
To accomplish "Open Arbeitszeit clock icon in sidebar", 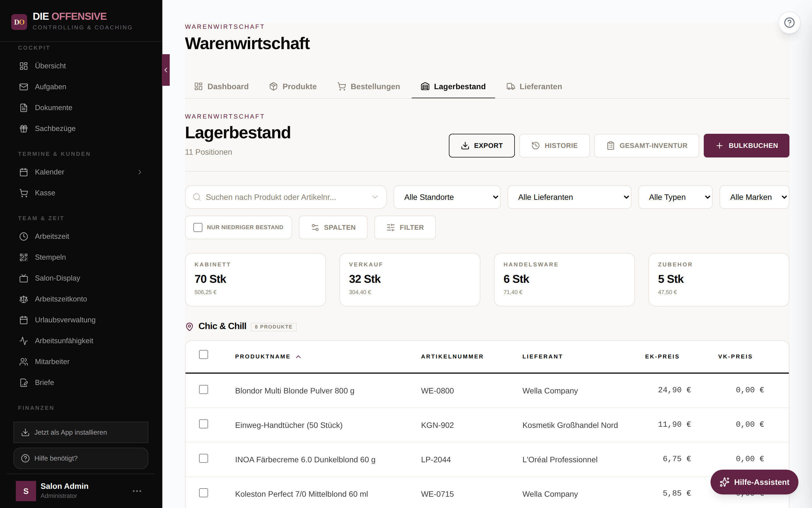I will click(23, 236).
